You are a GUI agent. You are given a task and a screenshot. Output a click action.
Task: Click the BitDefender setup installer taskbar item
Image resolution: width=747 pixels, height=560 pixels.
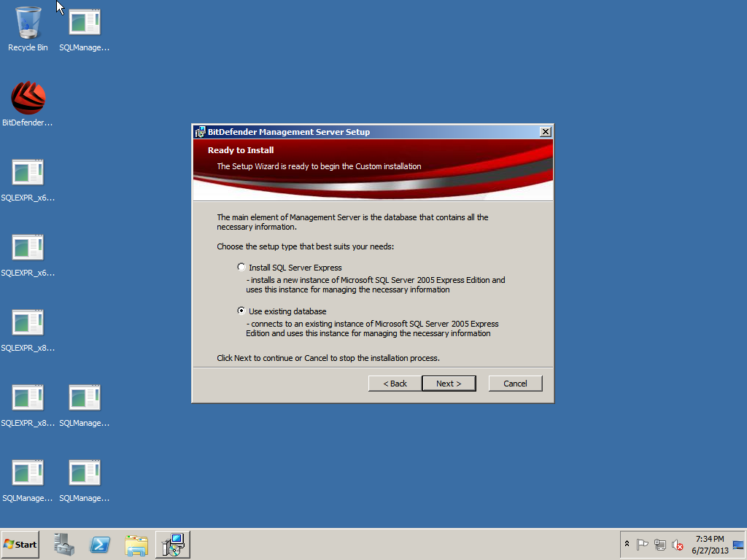(172, 544)
